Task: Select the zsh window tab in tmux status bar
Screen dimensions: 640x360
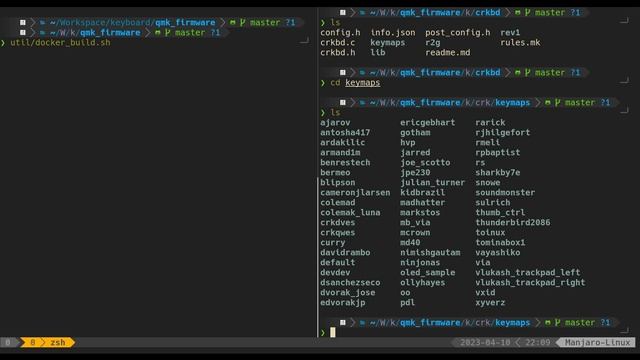Action: pyautogui.click(x=58, y=342)
